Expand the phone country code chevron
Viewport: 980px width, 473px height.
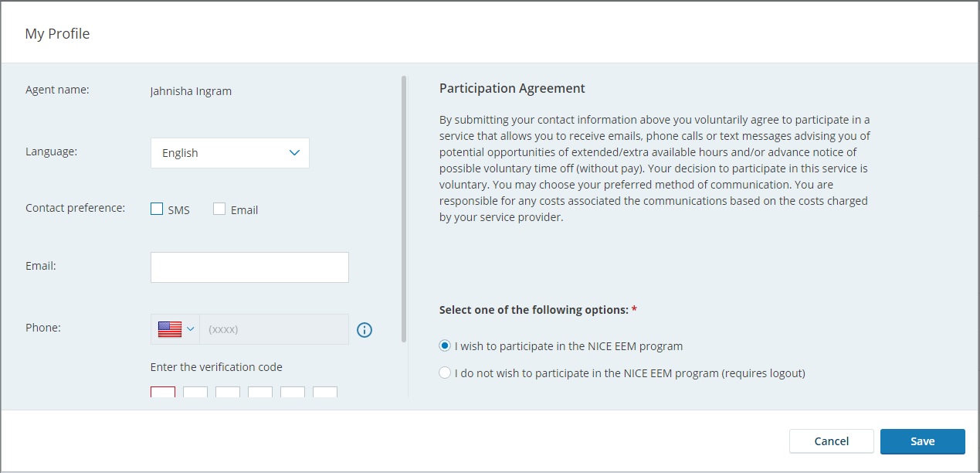[191, 329]
